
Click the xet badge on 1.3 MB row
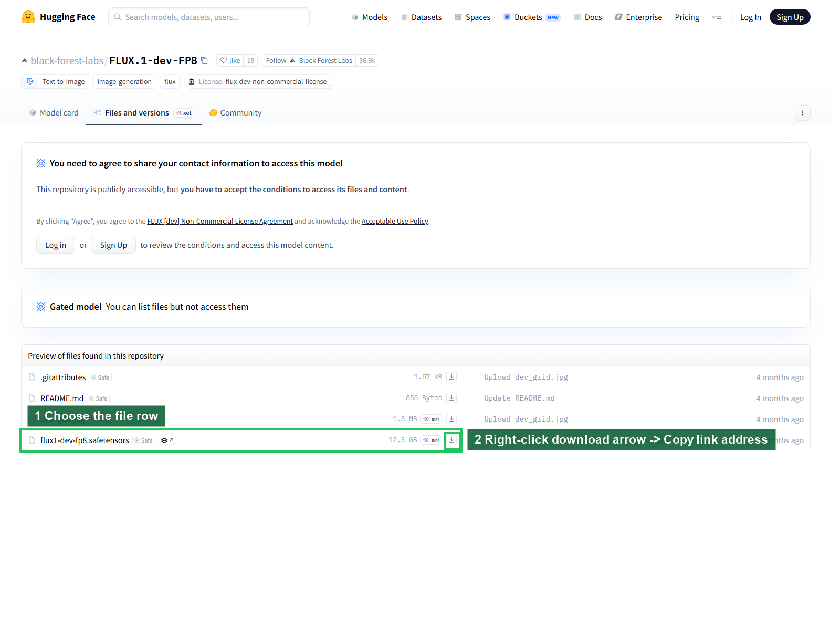[432, 419]
